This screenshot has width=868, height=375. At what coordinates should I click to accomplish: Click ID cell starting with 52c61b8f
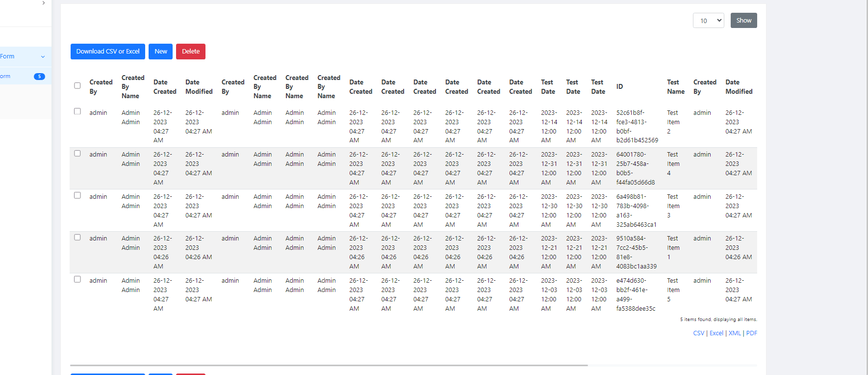[x=637, y=127]
